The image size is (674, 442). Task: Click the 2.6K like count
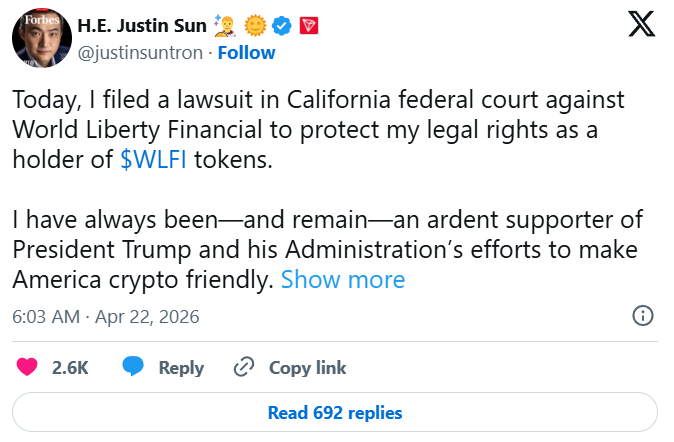(x=70, y=368)
